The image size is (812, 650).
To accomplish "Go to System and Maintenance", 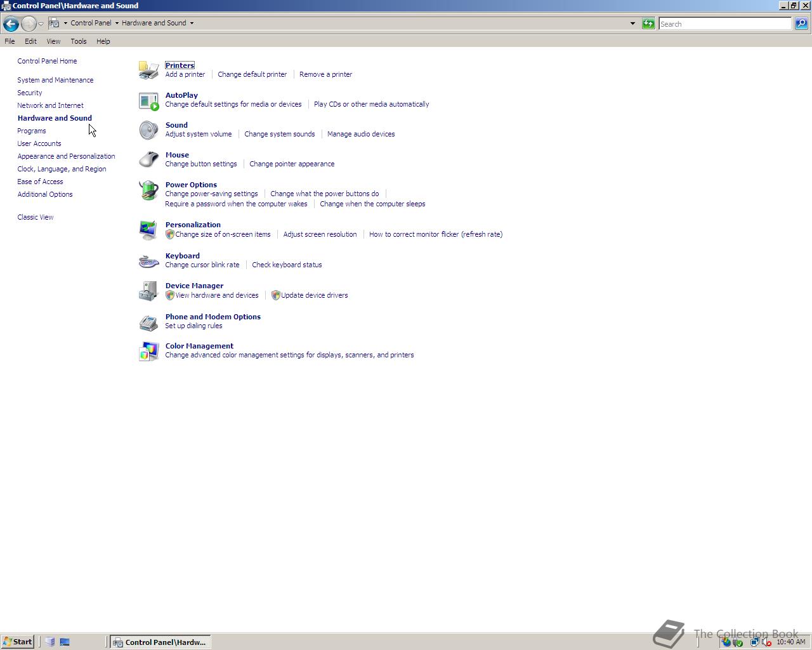I will [55, 80].
